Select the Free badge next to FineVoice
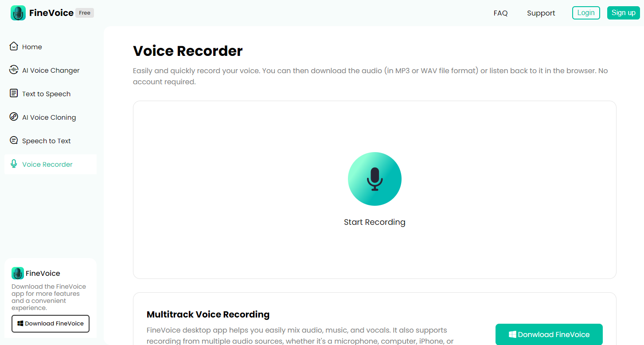The height and width of the screenshot is (345, 644). point(84,12)
